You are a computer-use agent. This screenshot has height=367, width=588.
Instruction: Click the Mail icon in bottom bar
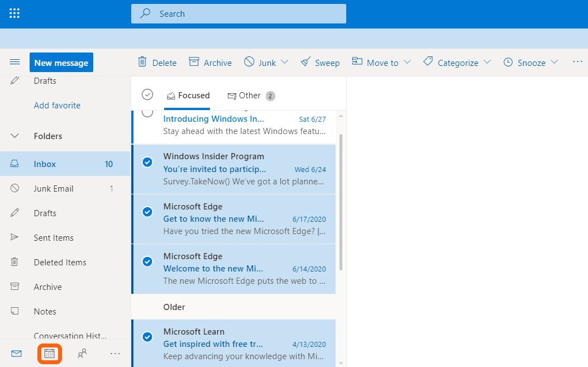[x=16, y=354]
